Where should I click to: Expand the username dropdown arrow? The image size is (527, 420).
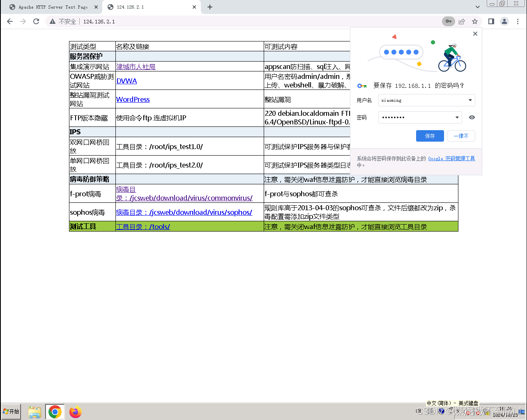pos(470,100)
